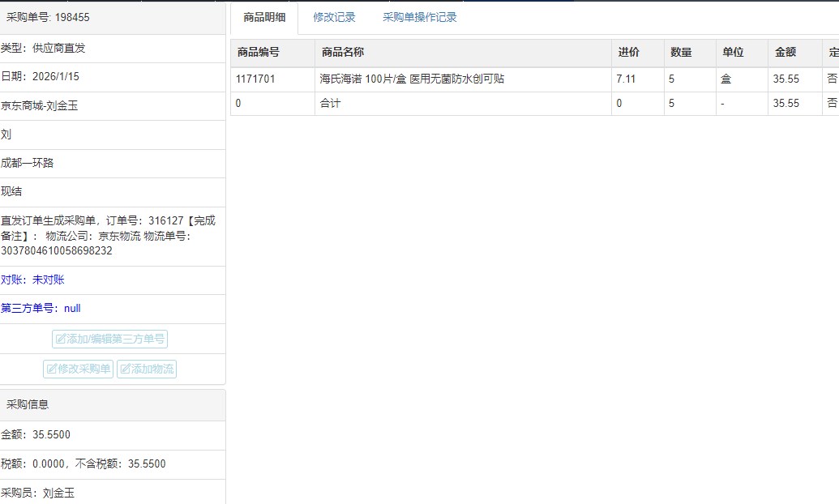
Task: Click the 进价 column header
Action: [x=628, y=52]
